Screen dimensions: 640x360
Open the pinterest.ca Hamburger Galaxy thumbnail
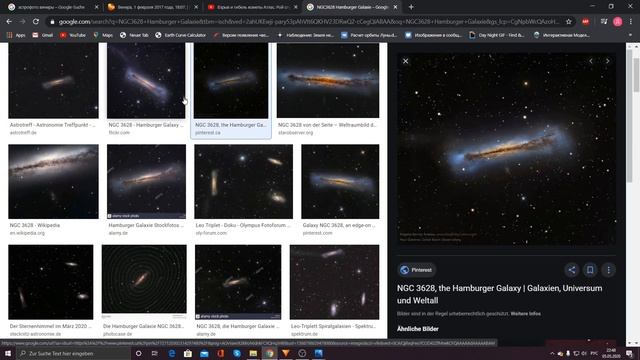231,81
